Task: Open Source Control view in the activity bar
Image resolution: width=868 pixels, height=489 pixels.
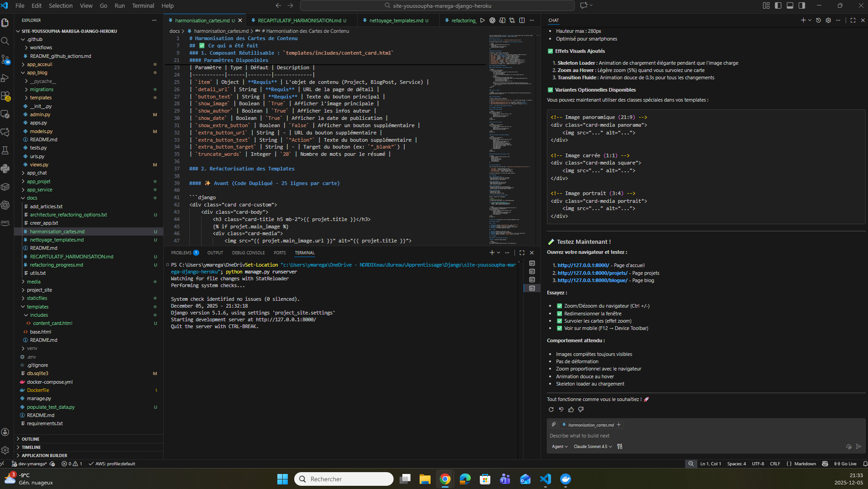Action: (x=6, y=60)
